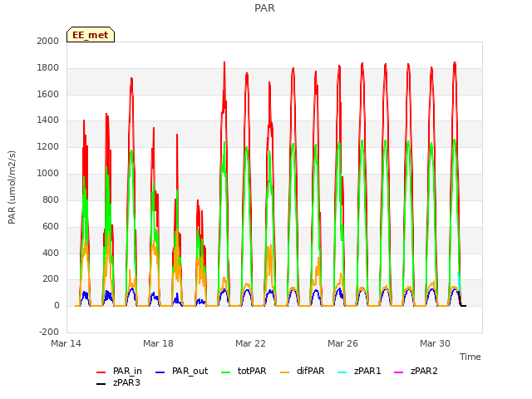Click the Mar 14 x-axis tick label
This screenshot has width=532, height=399.
click(x=66, y=343)
